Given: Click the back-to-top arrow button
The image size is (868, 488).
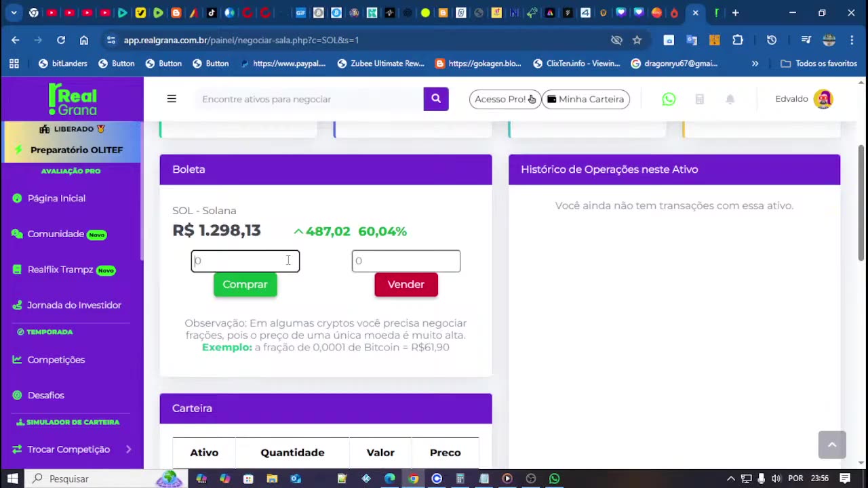Looking at the screenshot, I should pyautogui.click(x=832, y=445).
